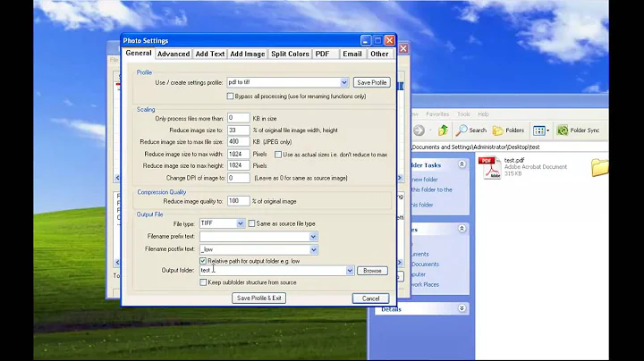
Task: Open the Help menu in Explorer
Action: (x=483, y=114)
